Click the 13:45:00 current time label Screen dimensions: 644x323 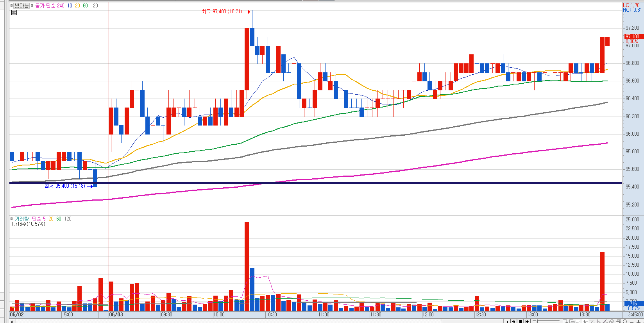pyautogui.click(x=634, y=314)
